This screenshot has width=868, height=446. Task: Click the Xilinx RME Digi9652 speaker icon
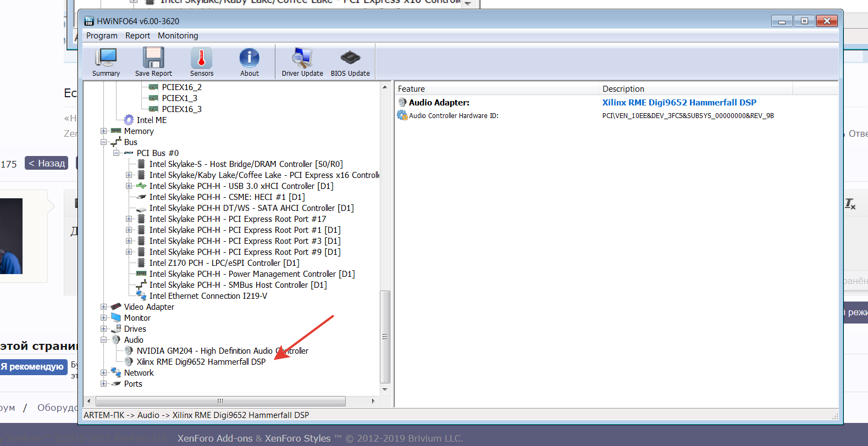pyautogui.click(x=129, y=361)
